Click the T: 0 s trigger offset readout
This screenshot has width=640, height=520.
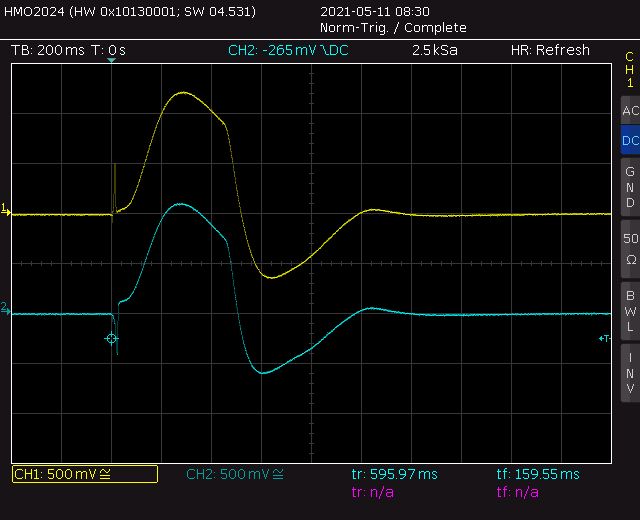click(108, 50)
